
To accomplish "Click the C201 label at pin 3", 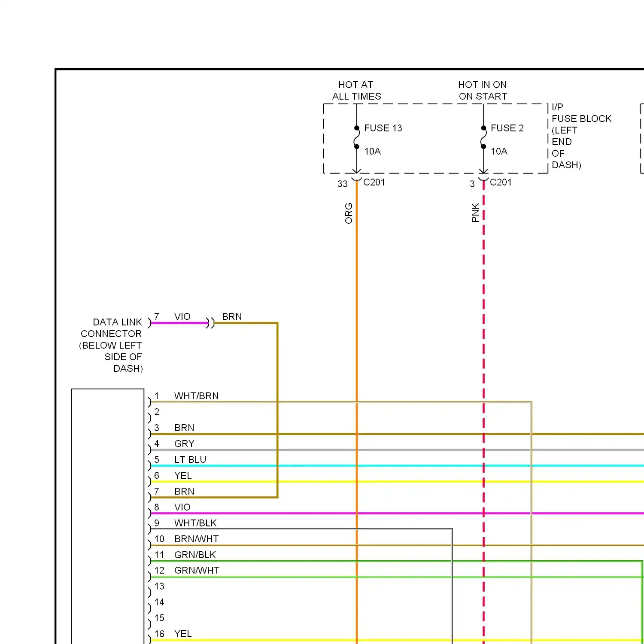I will coord(501,182).
